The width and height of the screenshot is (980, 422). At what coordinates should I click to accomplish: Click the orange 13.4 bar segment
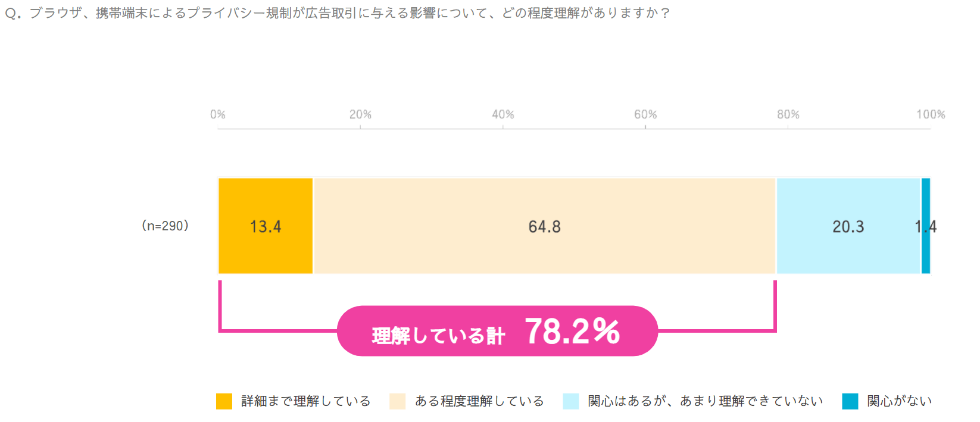266,226
